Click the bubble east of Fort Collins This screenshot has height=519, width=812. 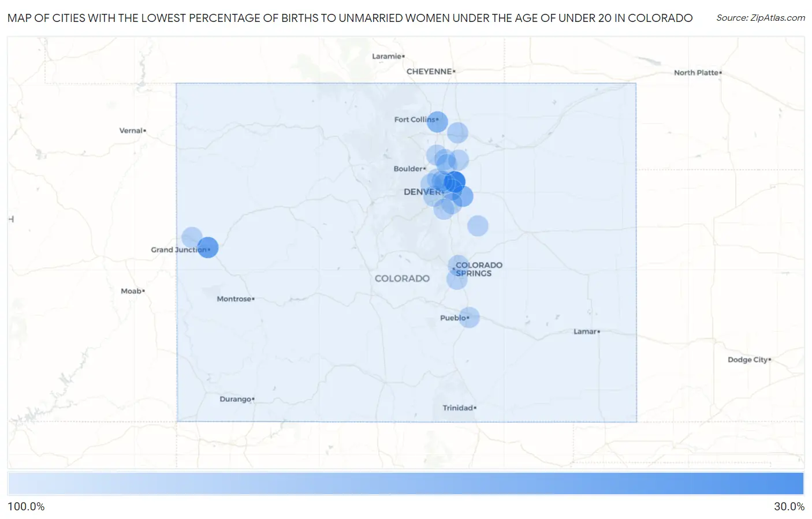pos(457,133)
